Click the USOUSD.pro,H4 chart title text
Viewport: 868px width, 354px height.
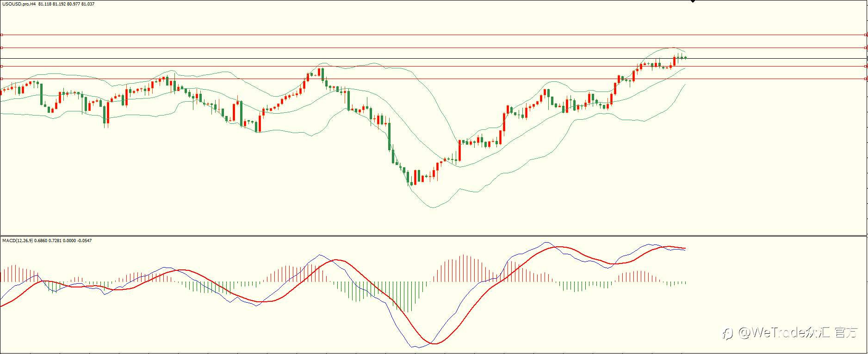point(19,4)
